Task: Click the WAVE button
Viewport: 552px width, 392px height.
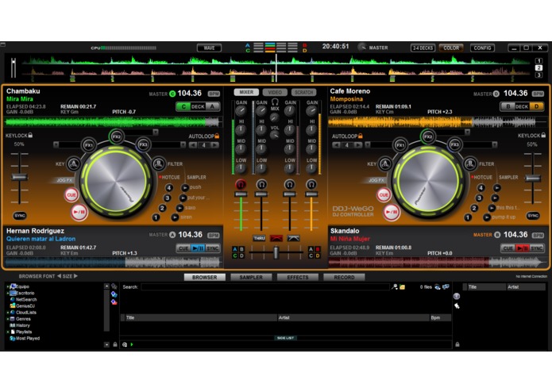Action: [x=209, y=48]
